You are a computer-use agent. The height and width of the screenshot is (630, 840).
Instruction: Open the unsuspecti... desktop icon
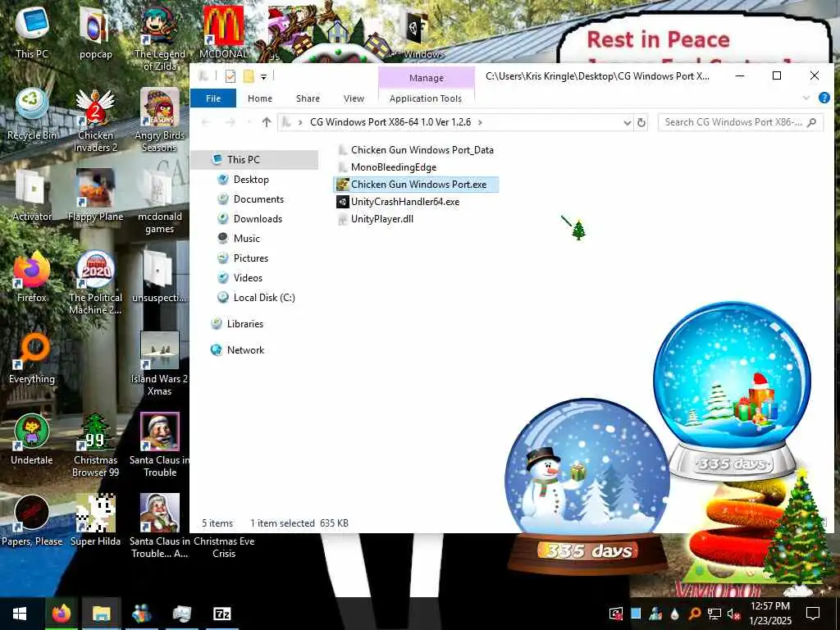point(160,277)
